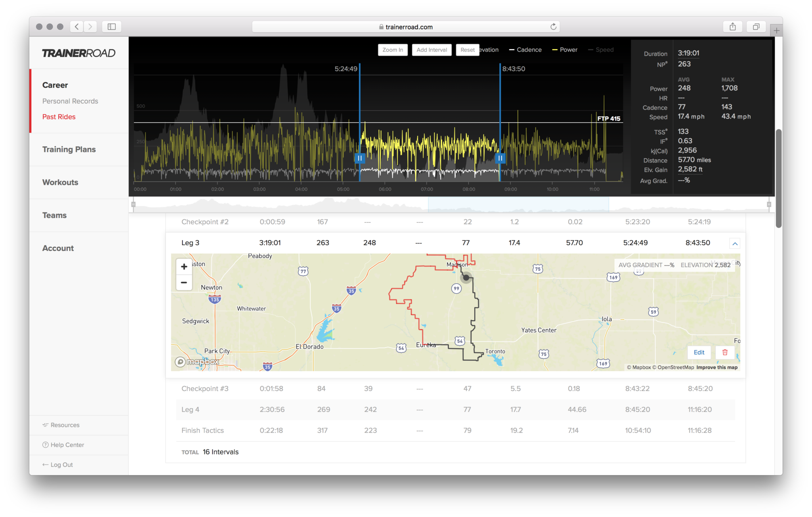Viewport: 812px width, 517px height.
Task: Open Resources link in sidebar
Action: click(x=61, y=425)
